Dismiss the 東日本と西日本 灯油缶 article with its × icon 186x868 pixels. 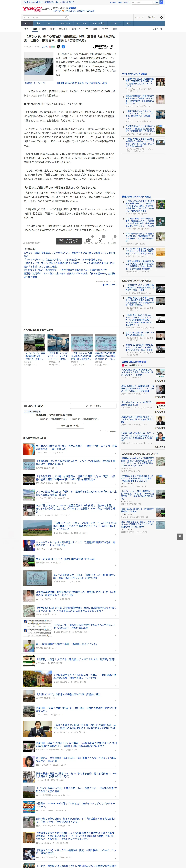coord(115,453)
